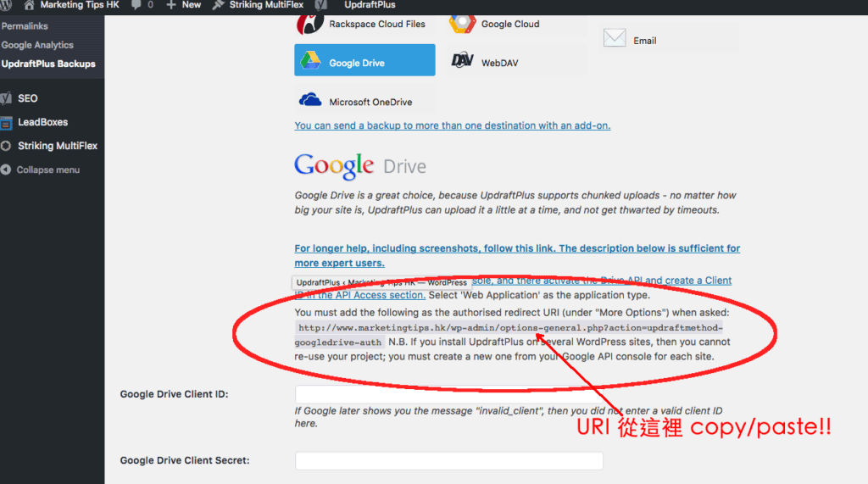Select Google Drive storage option
The image size is (868, 484).
364,60
